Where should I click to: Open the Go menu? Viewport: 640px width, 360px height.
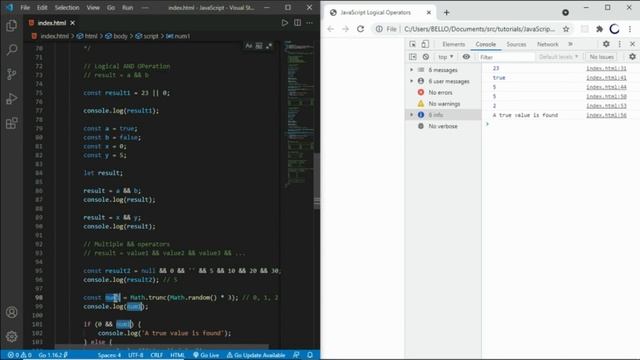[111, 8]
